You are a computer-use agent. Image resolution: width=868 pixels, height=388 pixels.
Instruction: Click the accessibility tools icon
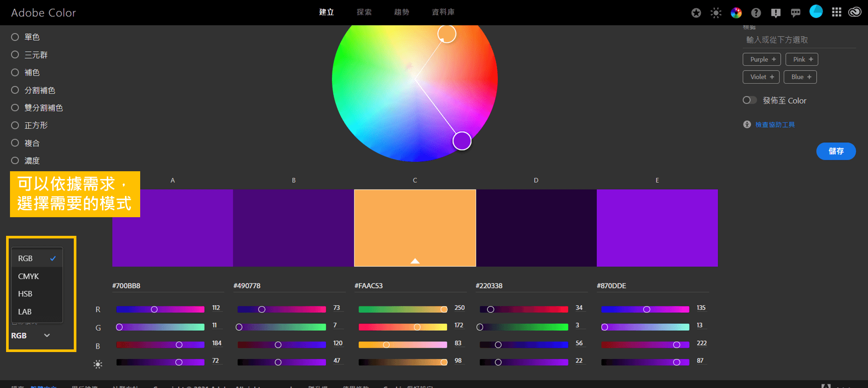tap(747, 124)
